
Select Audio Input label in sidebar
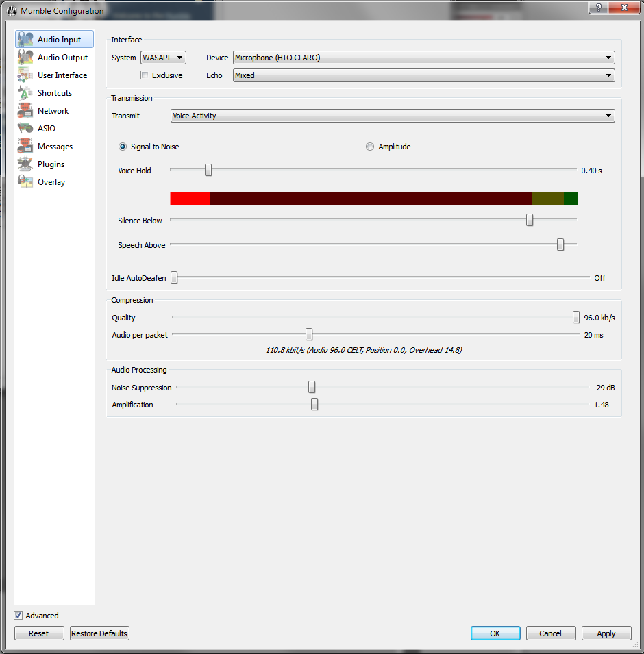(59, 39)
